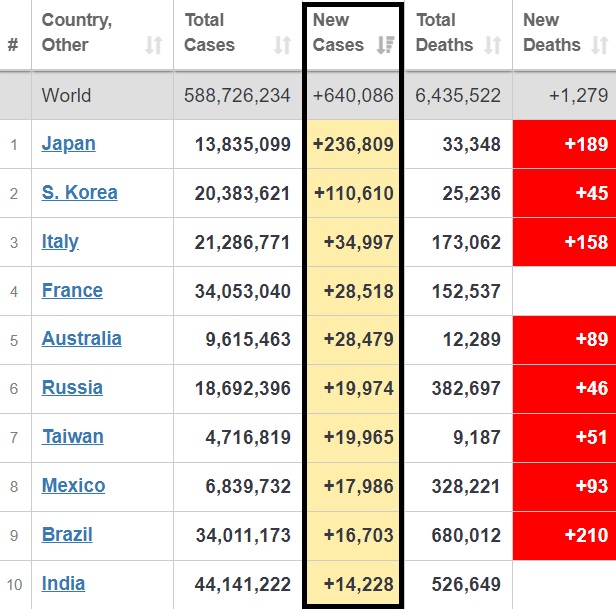This screenshot has width=616, height=609.
Task: Select India total deaths 526,649
Action: coord(466,584)
